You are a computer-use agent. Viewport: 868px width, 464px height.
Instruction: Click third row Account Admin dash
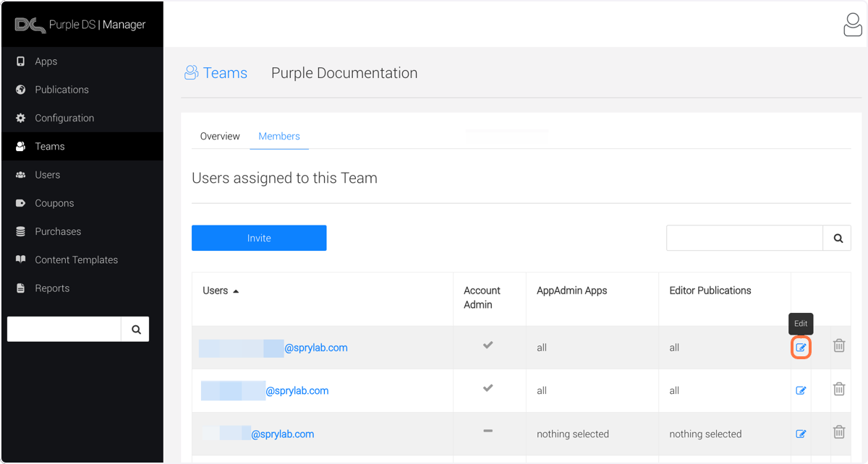coord(488,431)
